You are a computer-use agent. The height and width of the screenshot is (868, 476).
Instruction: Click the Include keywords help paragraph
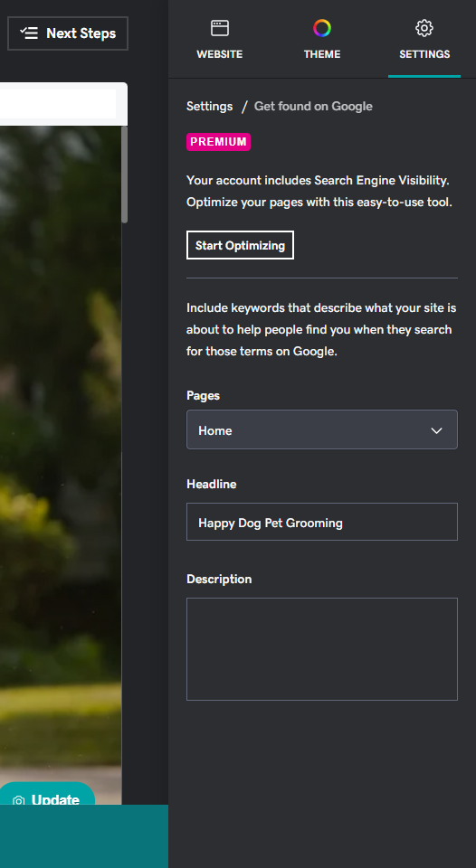point(321,329)
